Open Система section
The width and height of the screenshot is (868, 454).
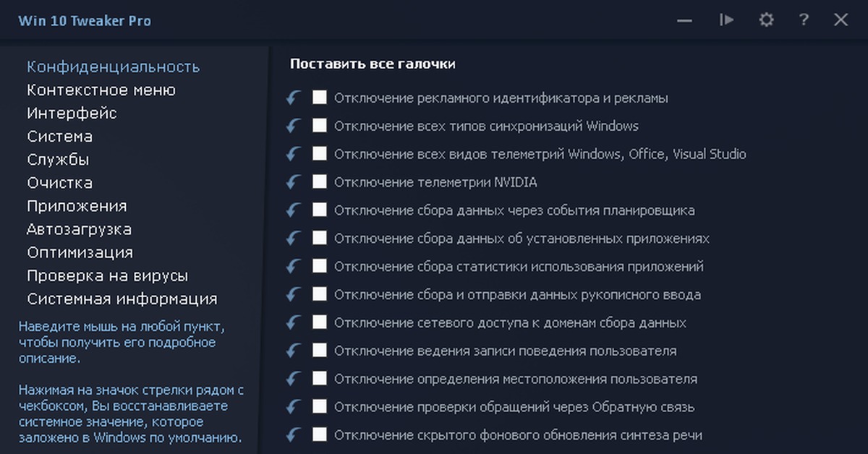click(x=59, y=136)
